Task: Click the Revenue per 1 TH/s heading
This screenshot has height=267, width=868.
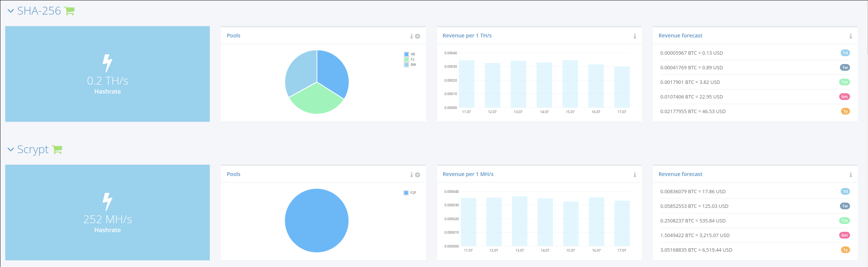Action: 467,36
